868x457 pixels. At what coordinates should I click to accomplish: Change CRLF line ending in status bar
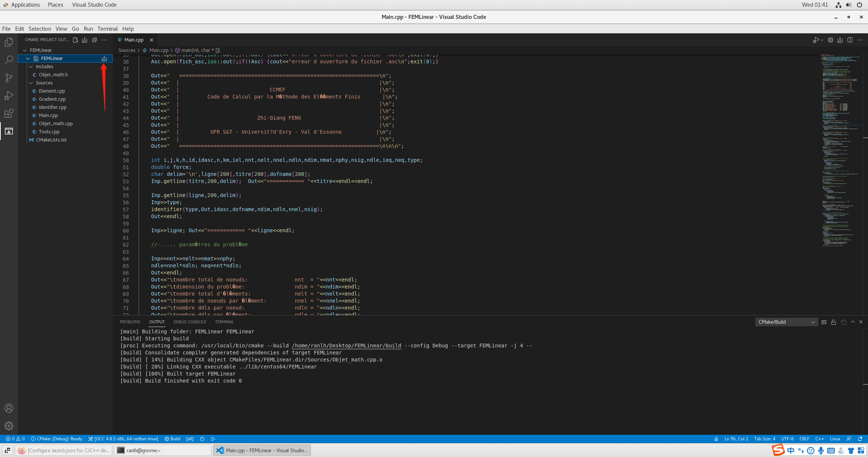pos(804,439)
